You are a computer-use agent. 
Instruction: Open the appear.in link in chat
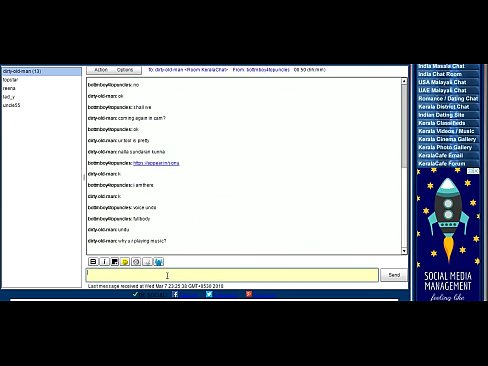tap(156, 163)
